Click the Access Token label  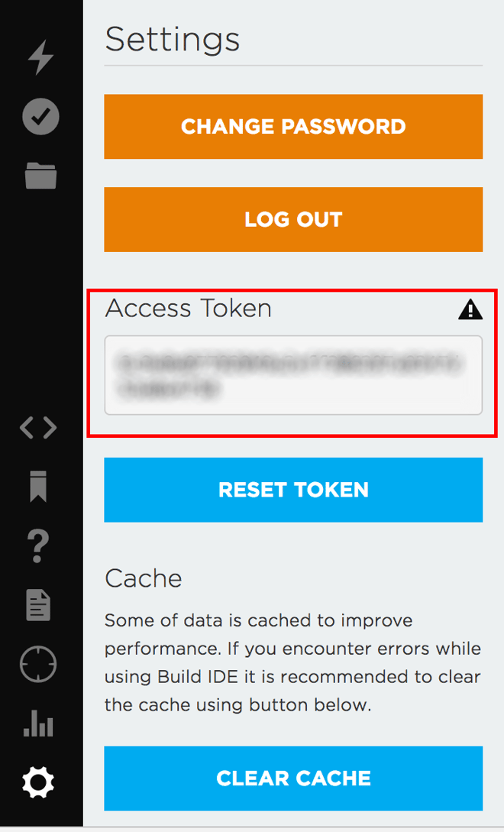pyautogui.click(x=189, y=309)
